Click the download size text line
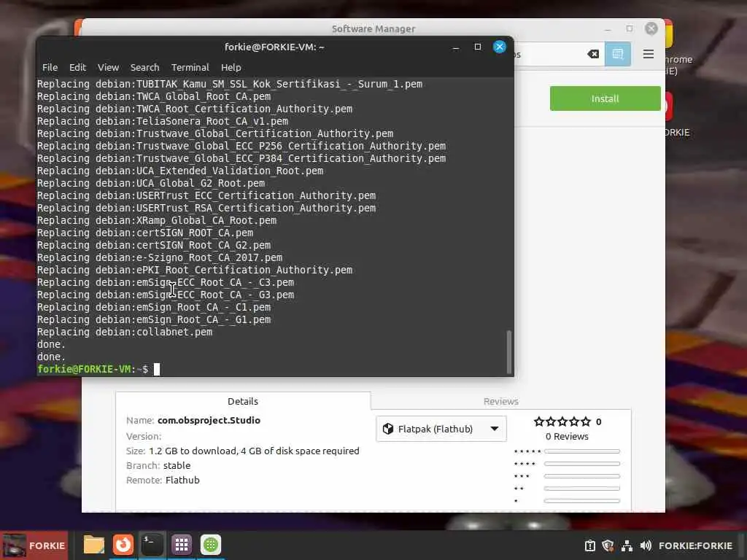Screen dimensions: 747x560 click(x=242, y=451)
